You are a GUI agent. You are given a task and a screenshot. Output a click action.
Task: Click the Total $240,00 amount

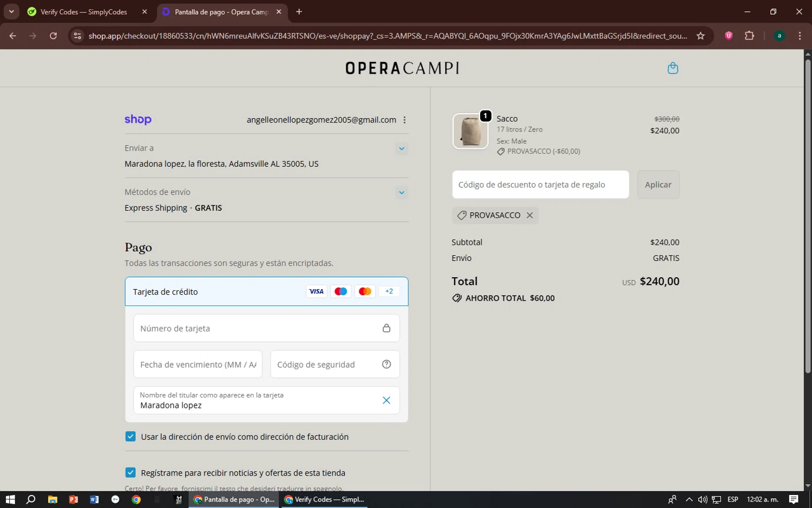pyautogui.click(x=659, y=281)
